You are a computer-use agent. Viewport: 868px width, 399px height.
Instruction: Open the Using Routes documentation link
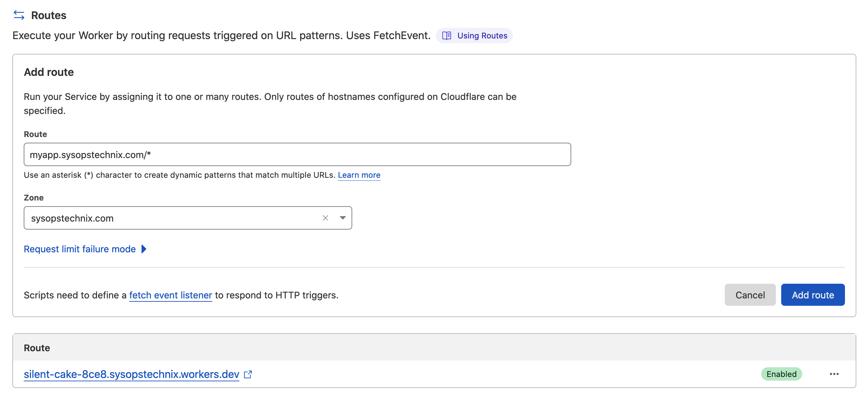(481, 36)
